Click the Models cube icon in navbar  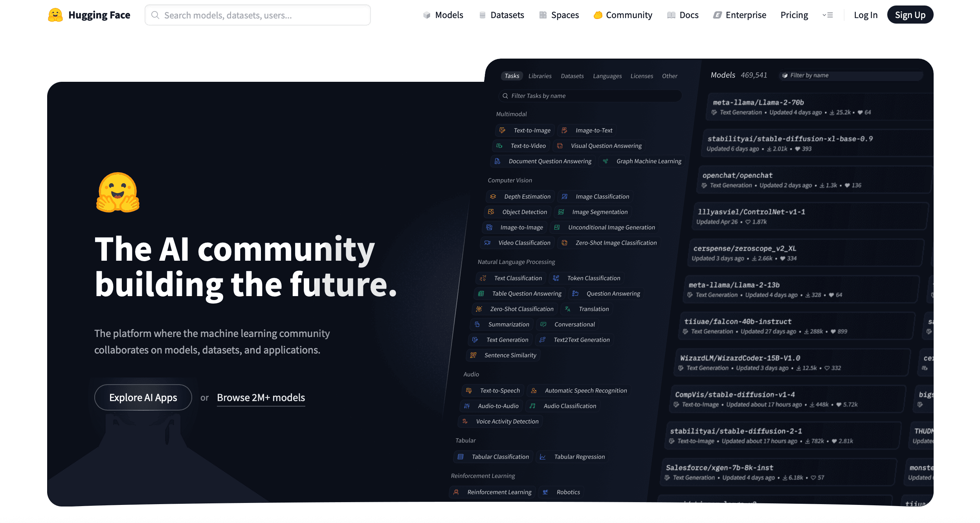point(427,15)
